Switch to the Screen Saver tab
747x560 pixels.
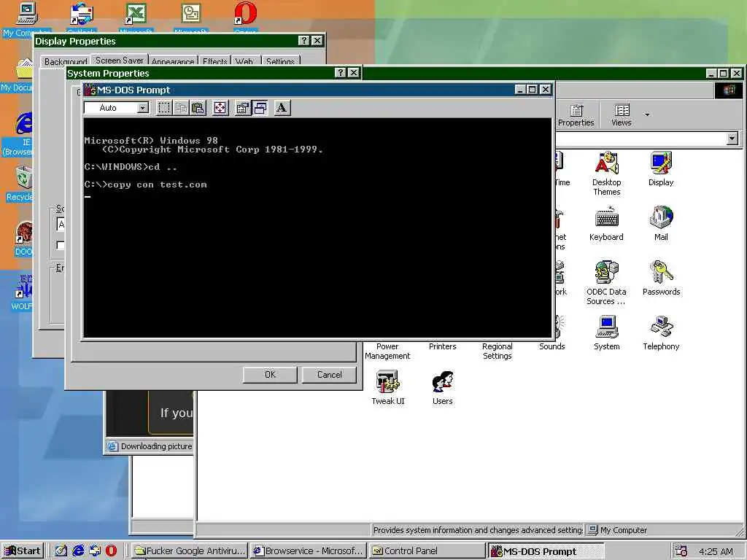click(119, 60)
